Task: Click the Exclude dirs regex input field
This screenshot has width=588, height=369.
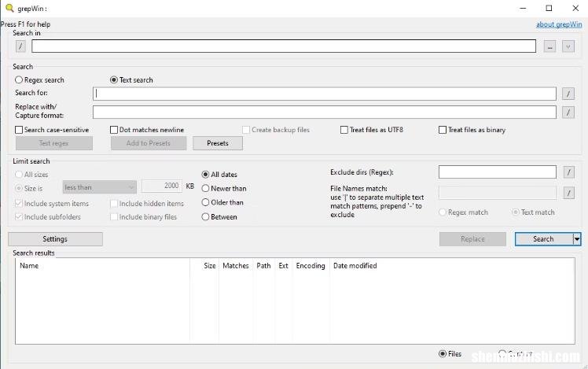Action: click(x=498, y=172)
